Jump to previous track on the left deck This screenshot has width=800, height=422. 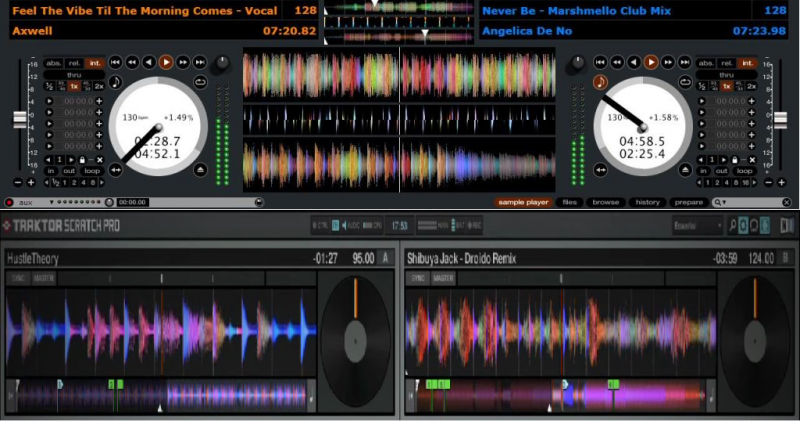(115, 62)
